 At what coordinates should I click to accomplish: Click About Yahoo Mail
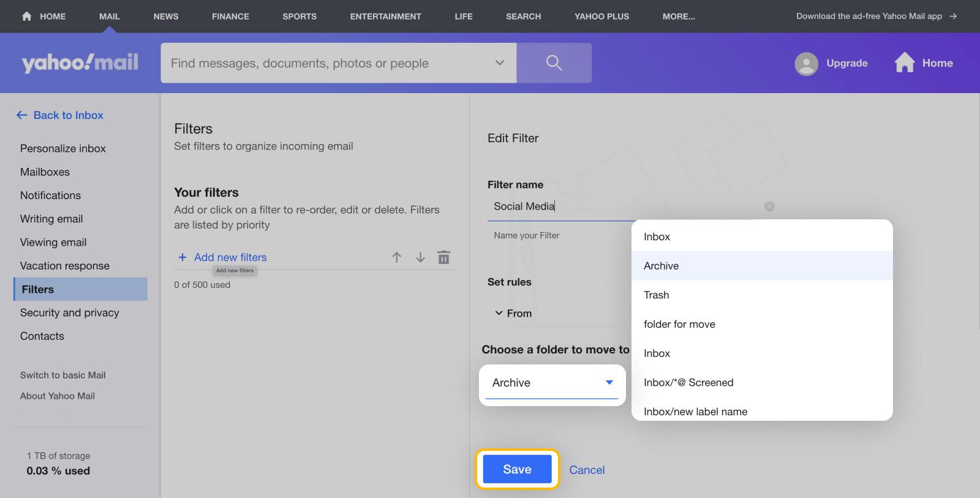tap(57, 396)
